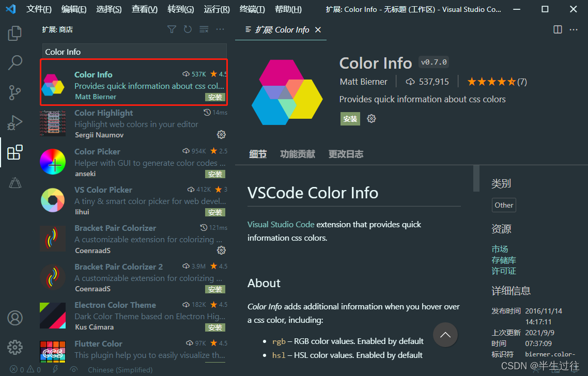Viewport: 588px width, 376px height.
Task: Open the 查看(V) menu
Action: [x=144, y=9]
